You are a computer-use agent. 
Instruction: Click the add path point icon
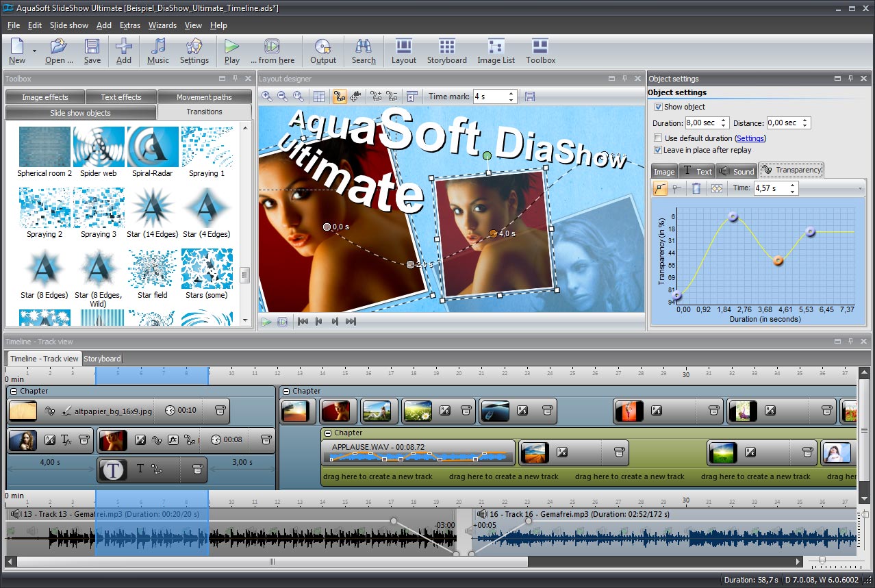(376, 97)
